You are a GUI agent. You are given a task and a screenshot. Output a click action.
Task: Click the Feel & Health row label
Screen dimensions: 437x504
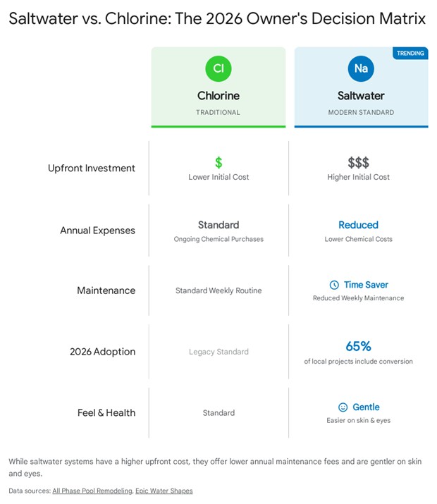pyautogui.click(x=106, y=412)
